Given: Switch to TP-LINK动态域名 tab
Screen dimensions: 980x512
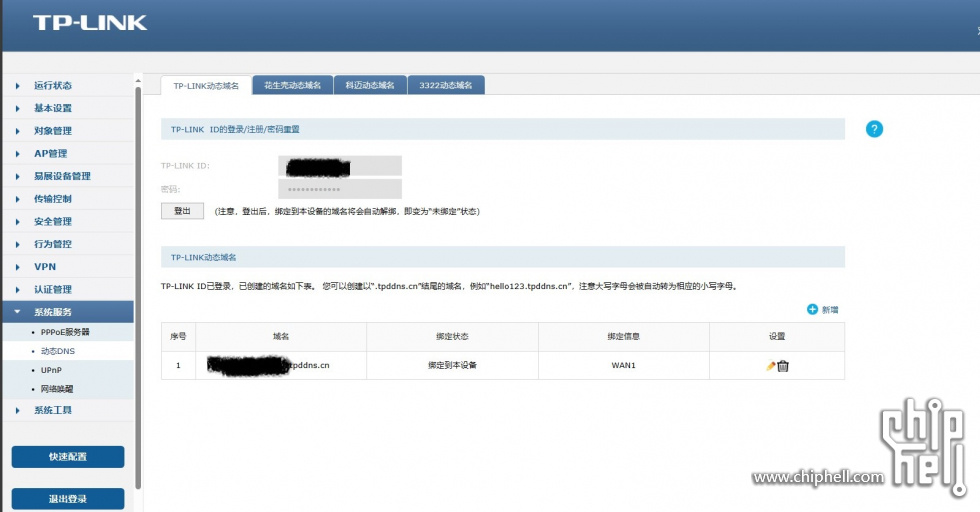Looking at the screenshot, I should pyautogui.click(x=206, y=86).
